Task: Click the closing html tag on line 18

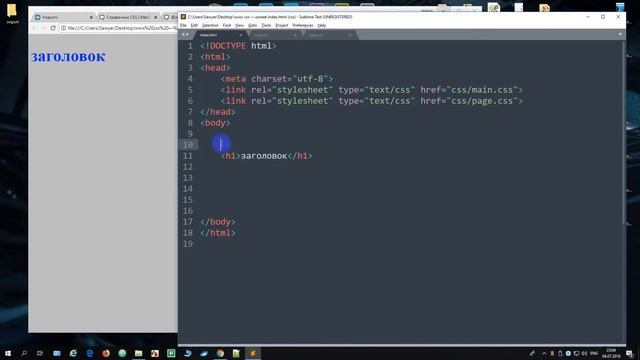Action: pyautogui.click(x=218, y=233)
